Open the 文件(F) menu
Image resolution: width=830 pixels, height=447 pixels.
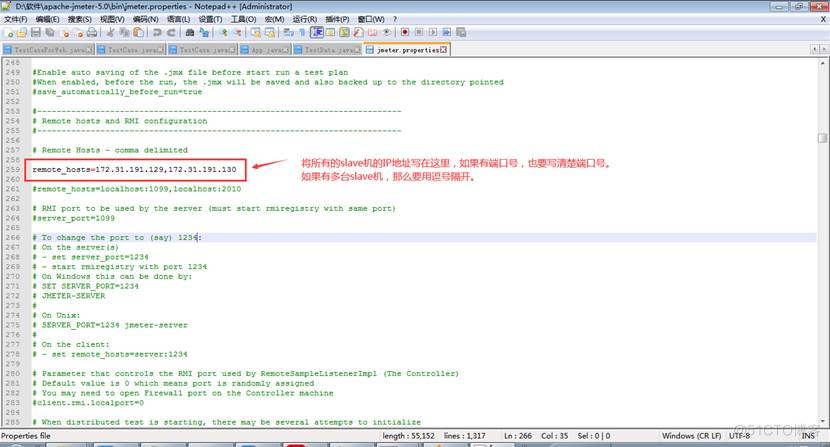[16, 19]
